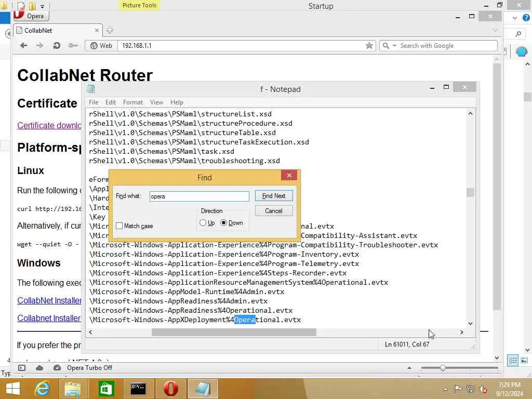Image resolution: width=532 pixels, height=399 pixels.
Task: Open Certificate download link
Action: [49, 125]
